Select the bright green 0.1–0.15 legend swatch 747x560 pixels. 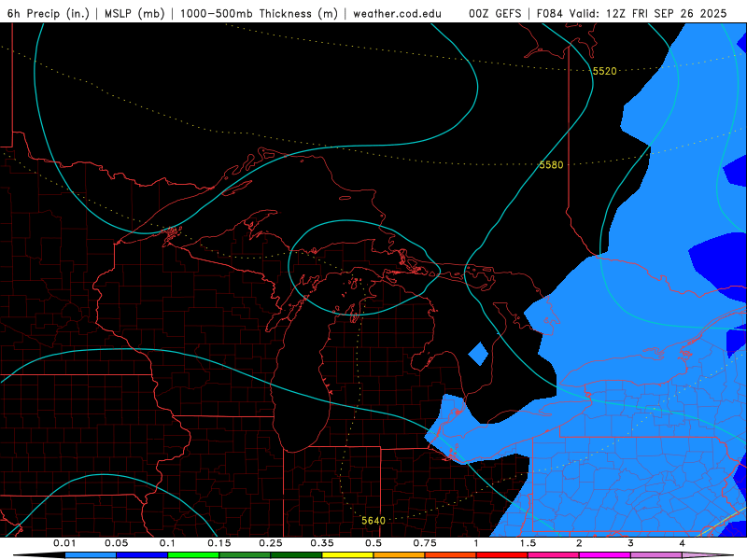(x=193, y=555)
